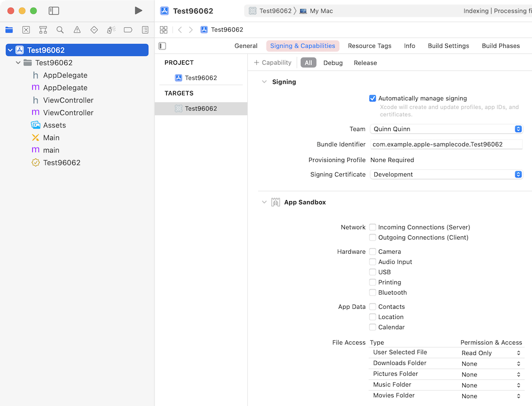The width and height of the screenshot is (532, 406).
Task: Open the Test96062 entitlements file
Action: 62,163
